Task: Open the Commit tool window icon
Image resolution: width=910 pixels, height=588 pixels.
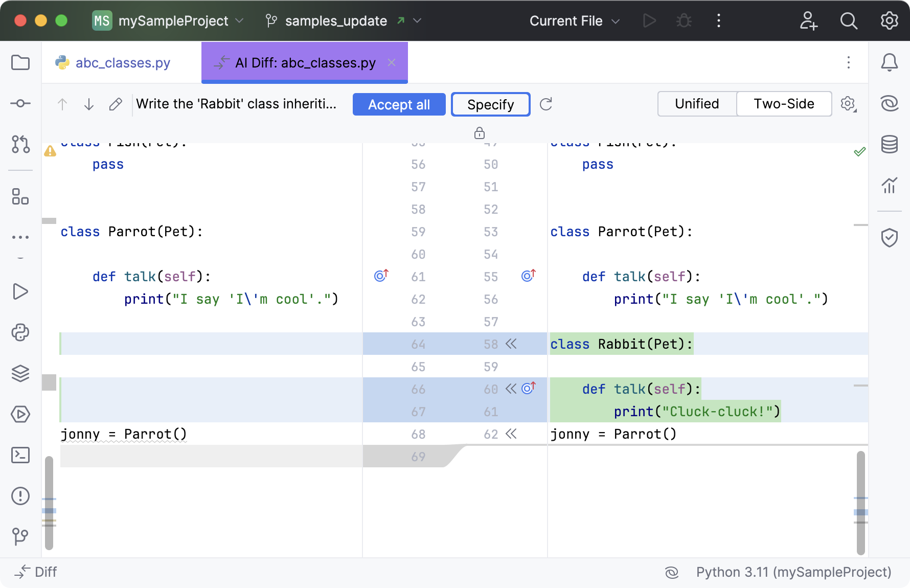Action: tap(20, 103)
